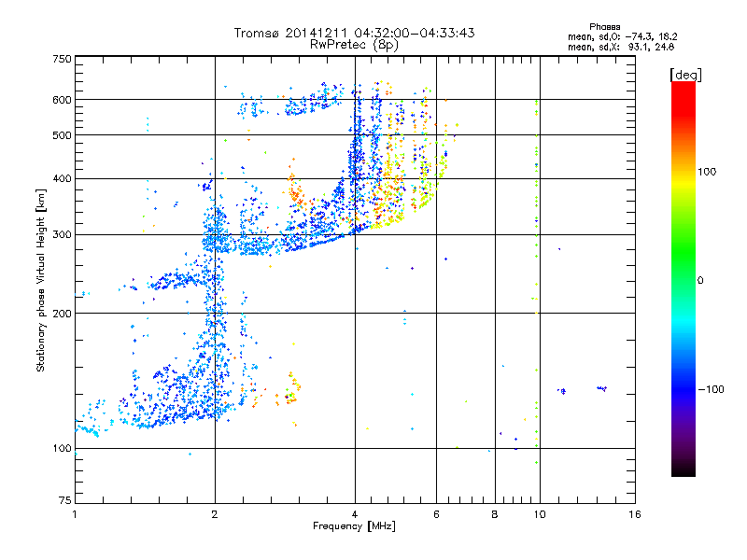This screenshot has height=560, width=747.
Task: Select the 'RwPretec (8p)' subtitle text
Action: (x=354, y=45)
